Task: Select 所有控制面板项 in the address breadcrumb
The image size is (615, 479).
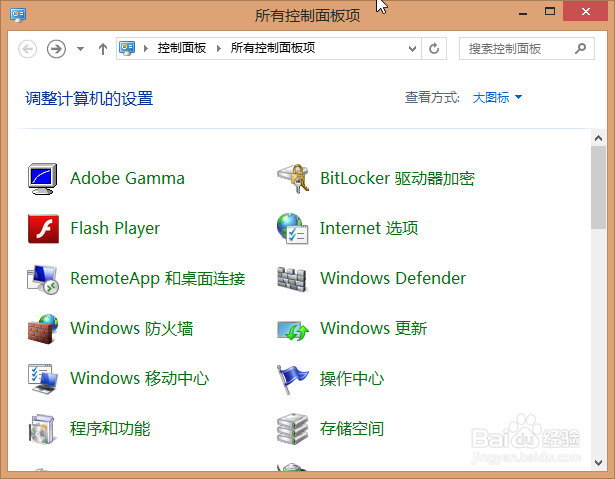Action: (273, 48)
